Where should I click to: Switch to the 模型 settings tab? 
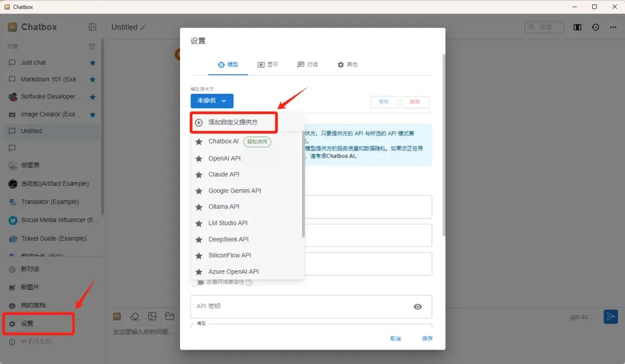[228, 65]
